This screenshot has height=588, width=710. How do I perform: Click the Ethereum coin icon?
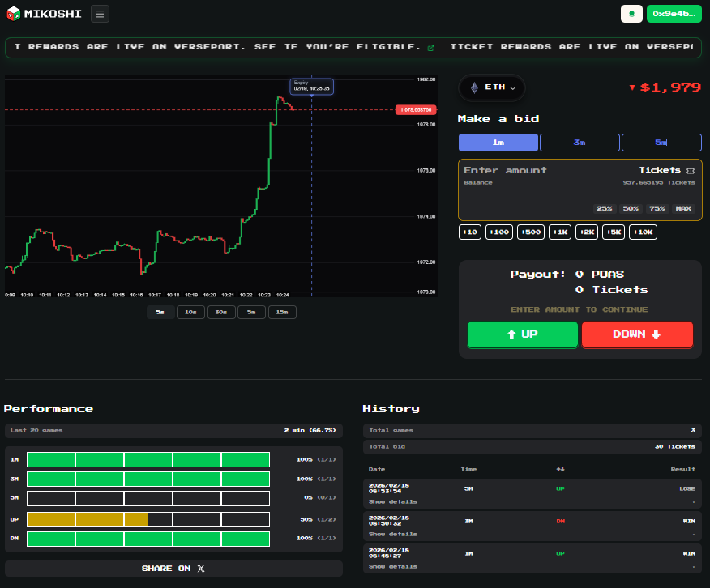click(x=474, y=87)
